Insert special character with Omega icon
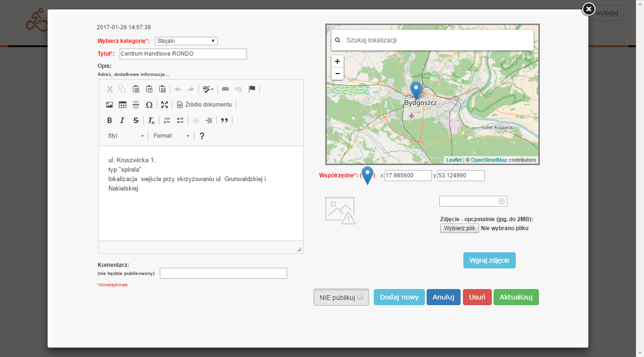The width and height of the screenshot is (644, 357). point(149,105)
